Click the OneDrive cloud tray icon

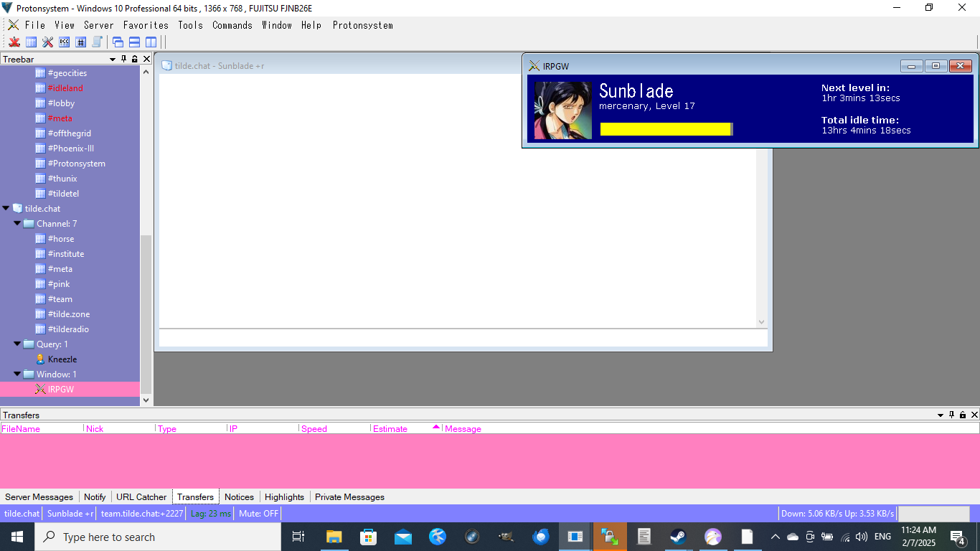coord(793,537)
